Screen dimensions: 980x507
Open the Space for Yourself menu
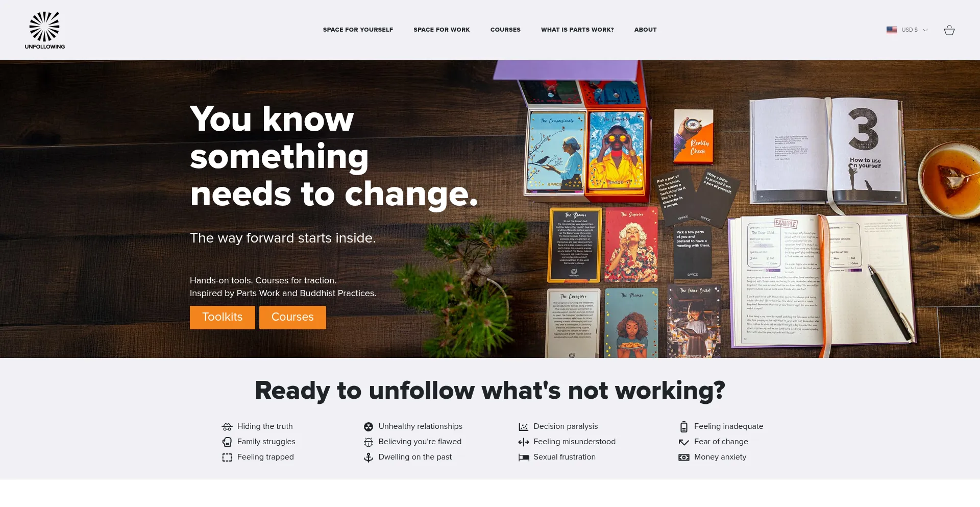[358, 30]
